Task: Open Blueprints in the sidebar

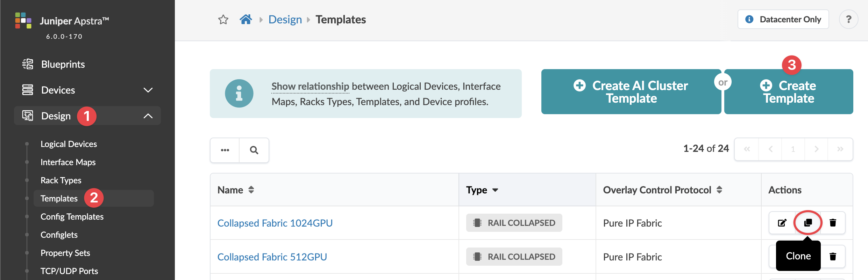Action: coord(63,64)
